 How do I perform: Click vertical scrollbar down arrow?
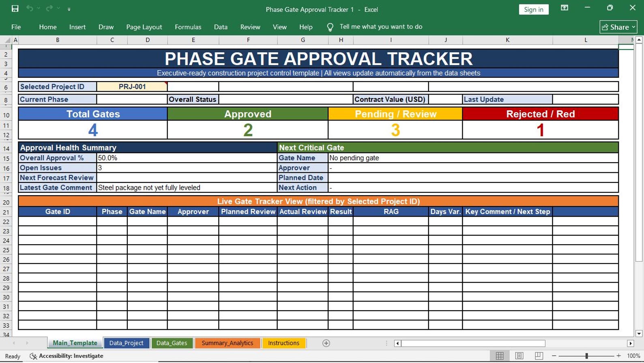click(x=639, y=334)
